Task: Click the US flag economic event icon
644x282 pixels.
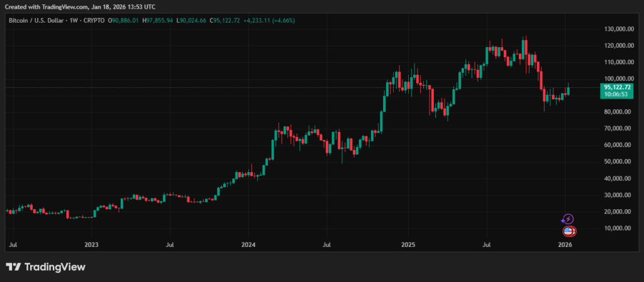Action: coord(569,231)
